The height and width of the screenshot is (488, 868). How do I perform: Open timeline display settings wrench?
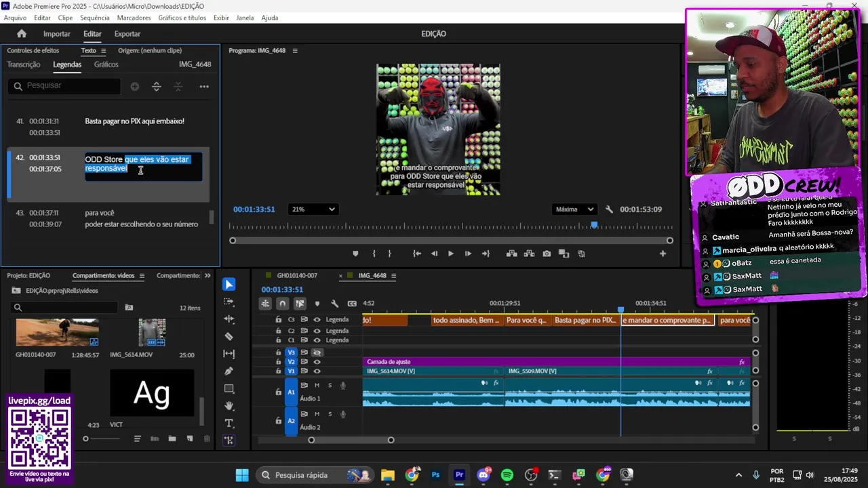tap(334, 304)
